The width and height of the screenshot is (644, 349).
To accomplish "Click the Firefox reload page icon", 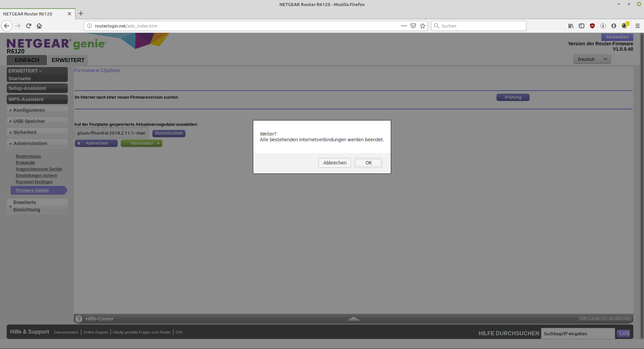I will (x=29, y=26).
